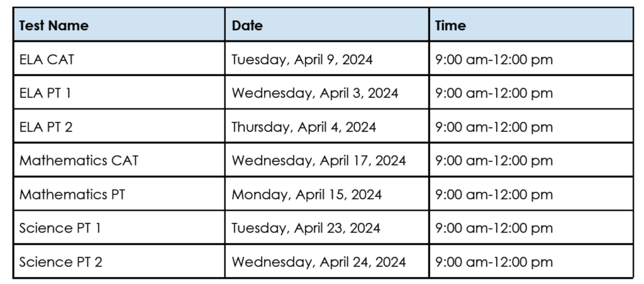The image size is (644, 284).
Task: Select the Mathematics PT cell
Action: 72,195
